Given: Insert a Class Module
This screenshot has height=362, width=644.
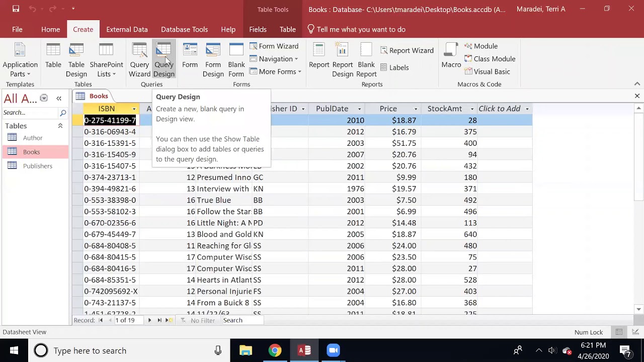Looking at the screenshot, I should (490, 59).
